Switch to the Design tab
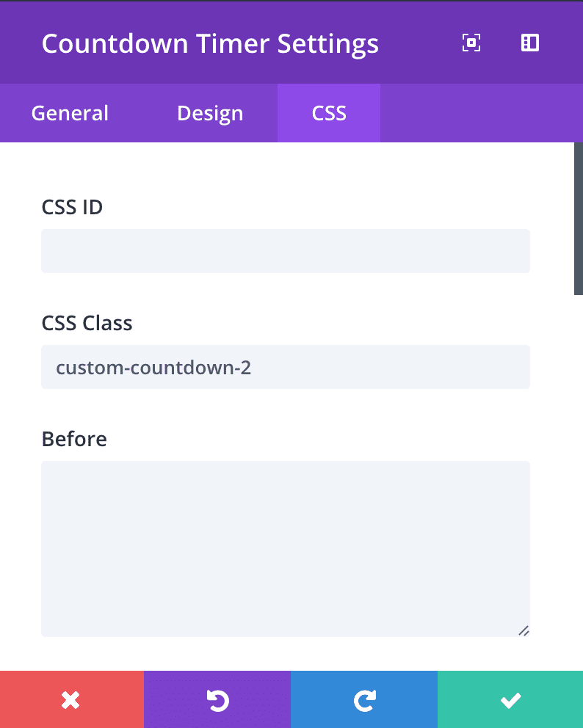This screenshot has width=583, height=728. (x=209, y=113)
